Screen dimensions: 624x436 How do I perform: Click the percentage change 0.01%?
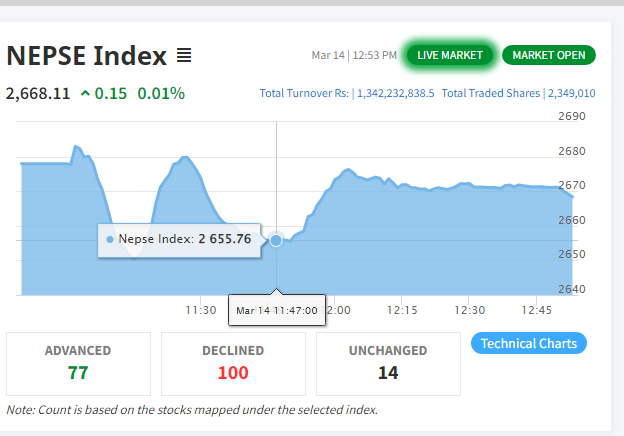click(161, 93)
